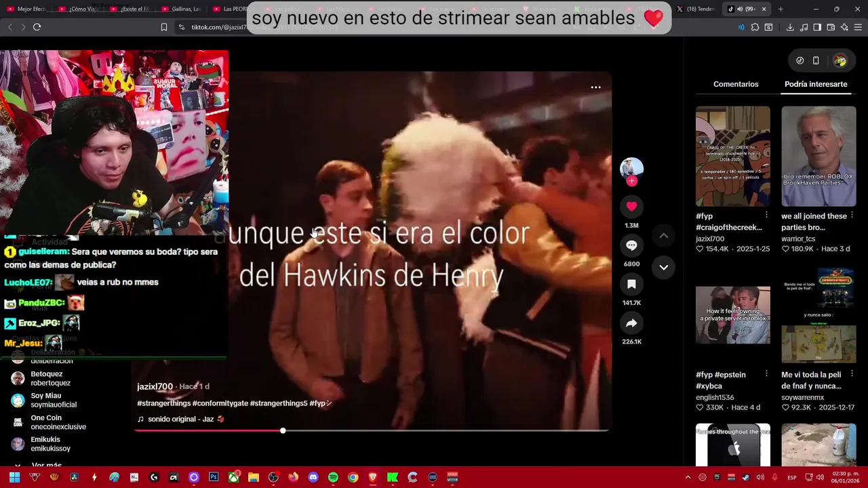Mute audio on the TikTok browser tab
Screen dimensions: 868x488
[x=741, y=9]
